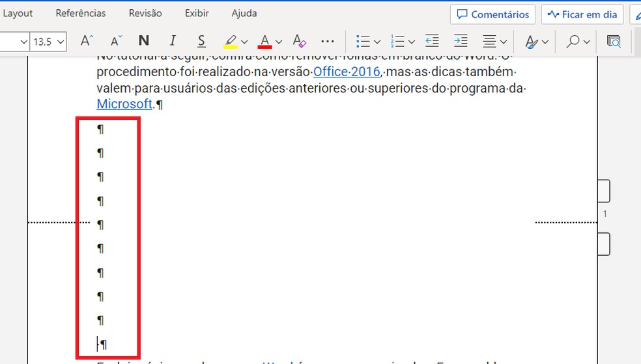Open the Revisão tab
Viewport: 641px width, 364px height.
(x=145, y=14)
